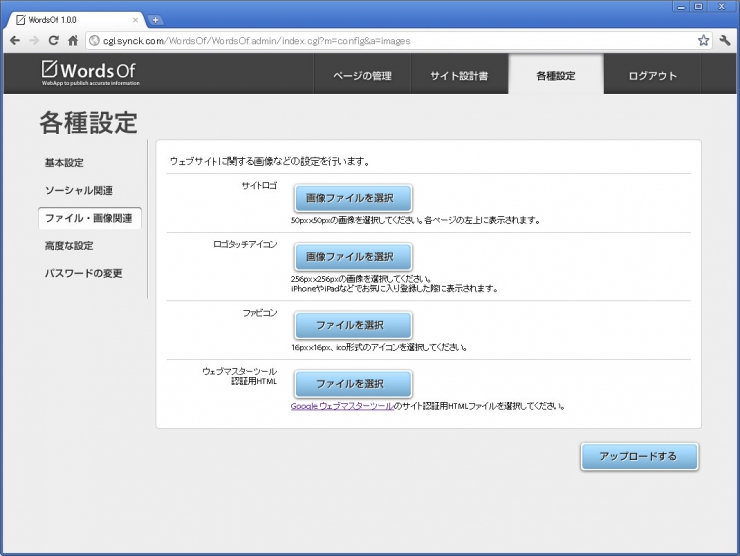Select ファイル・画像関連 in the sidebar
Viewport: 740px width, 556px height.
(x=90, y=218)
